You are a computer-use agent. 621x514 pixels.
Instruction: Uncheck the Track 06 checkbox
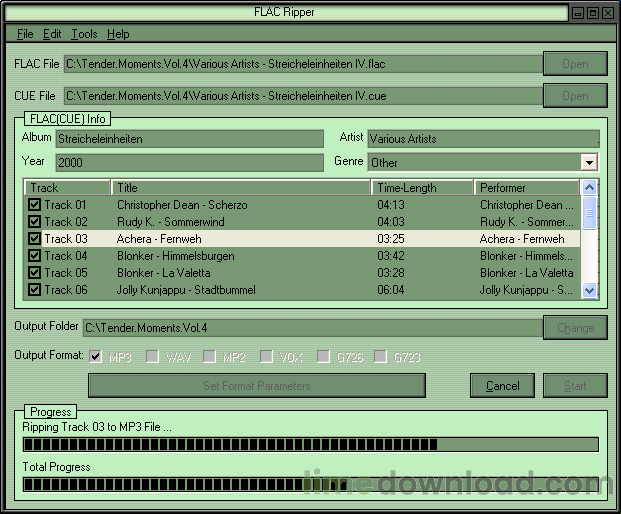pos(35,290)
